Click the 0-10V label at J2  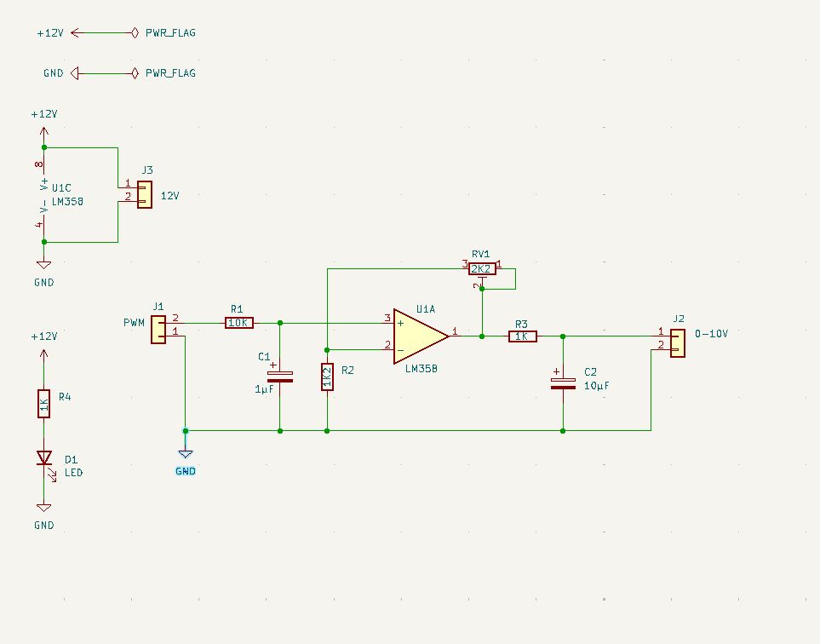(711, 333)
